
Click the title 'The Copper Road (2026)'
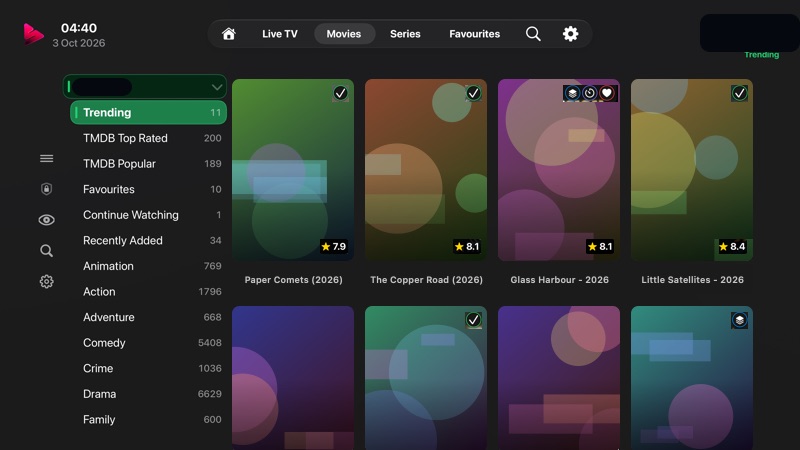pos(427,280)
